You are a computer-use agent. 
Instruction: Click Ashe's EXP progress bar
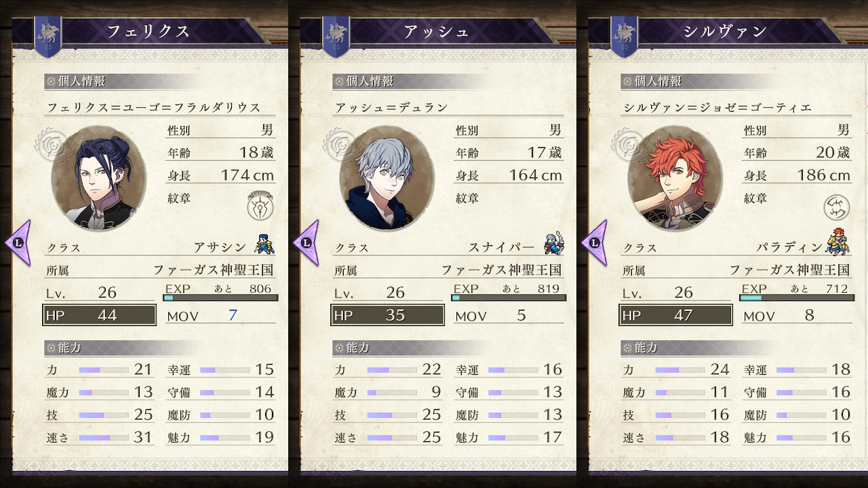click(509, 298)
